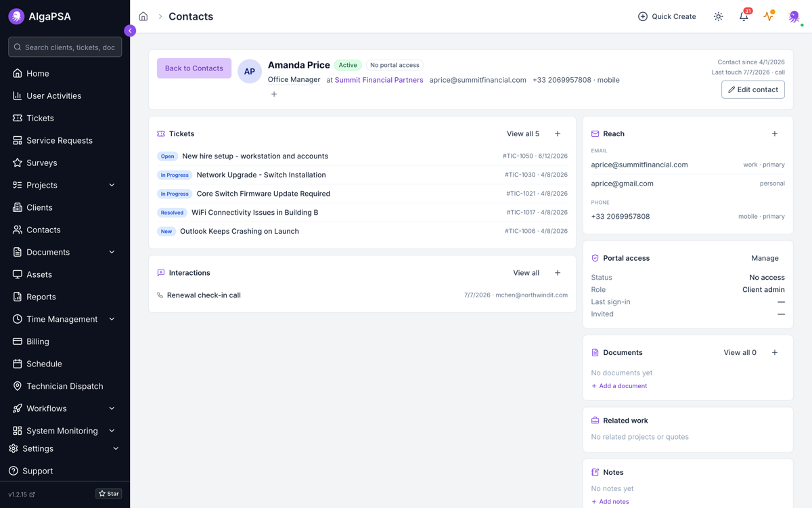Open Technician Dispatch page
This screenshot has height=508, width=812.
pos(65,386)
